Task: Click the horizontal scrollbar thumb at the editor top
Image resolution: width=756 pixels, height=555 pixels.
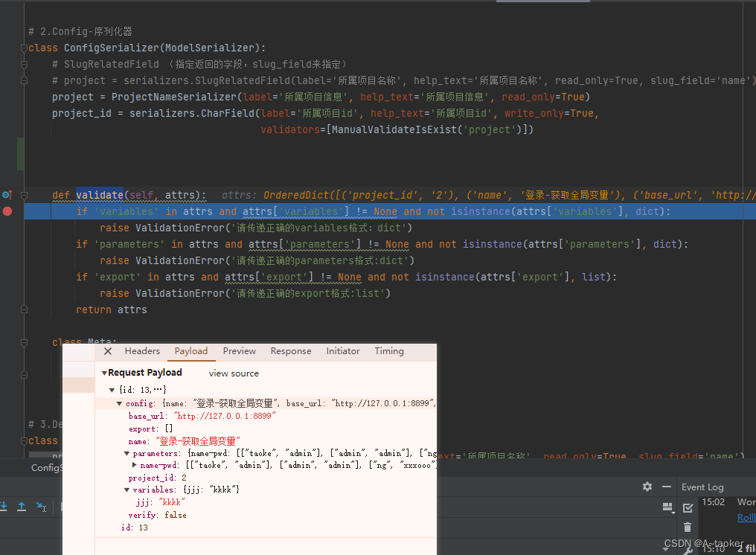Action: [543, 1]
